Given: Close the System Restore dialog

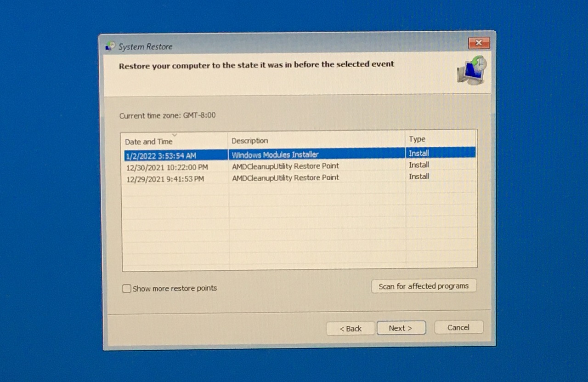Looking at the screenshot, I should (x=479, y=43).
